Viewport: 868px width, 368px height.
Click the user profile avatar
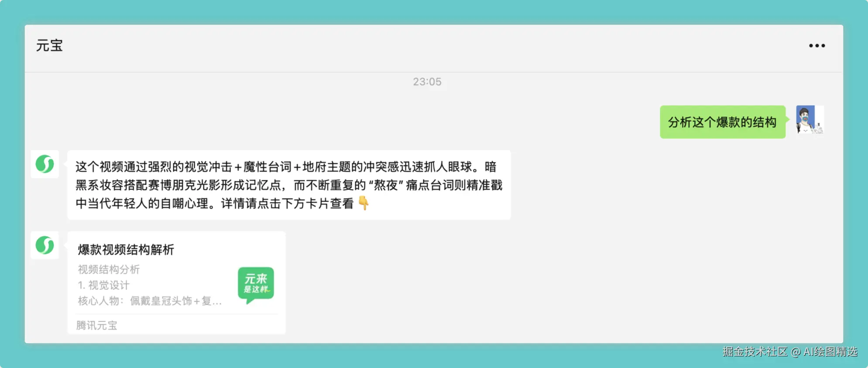point(810,120)
